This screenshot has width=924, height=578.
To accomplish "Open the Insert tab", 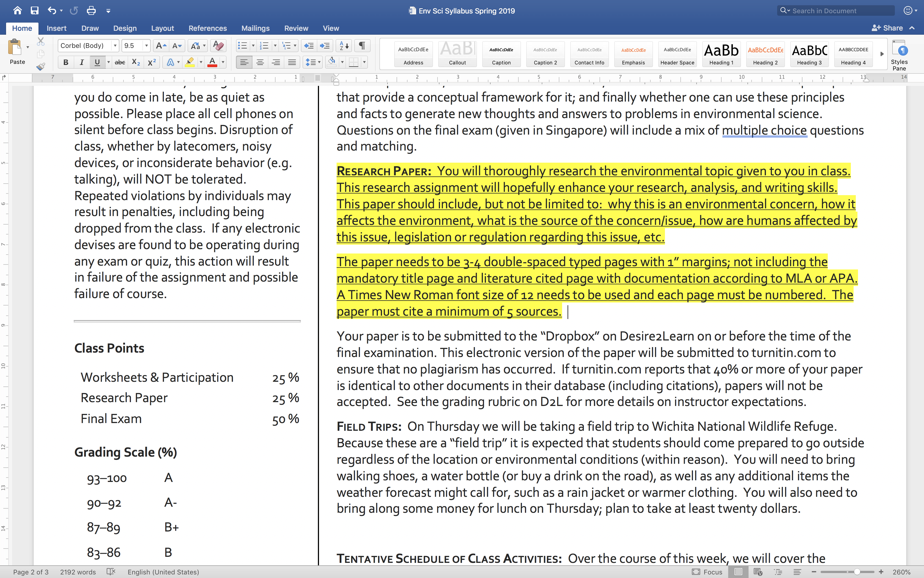I will pyautogui.click(x=56, y=28).
